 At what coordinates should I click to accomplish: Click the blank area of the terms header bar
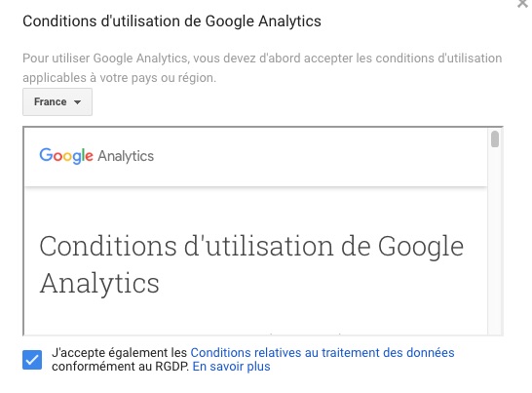point(319,156)
